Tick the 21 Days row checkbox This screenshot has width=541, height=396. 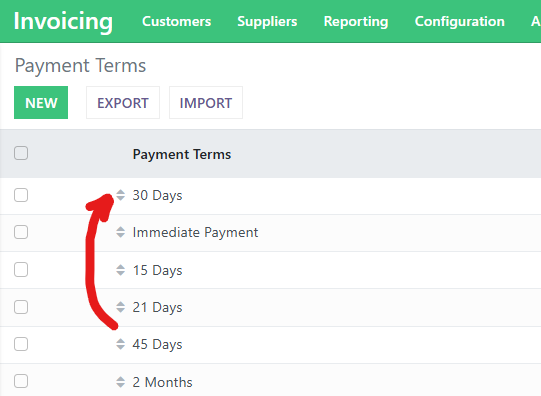(x=21, y=307)
